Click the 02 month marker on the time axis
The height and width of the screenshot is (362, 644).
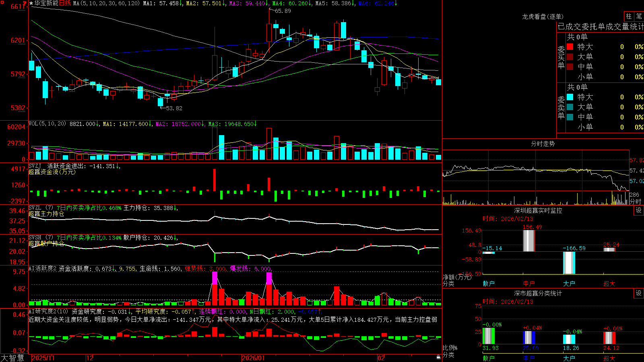pos(381,358)
